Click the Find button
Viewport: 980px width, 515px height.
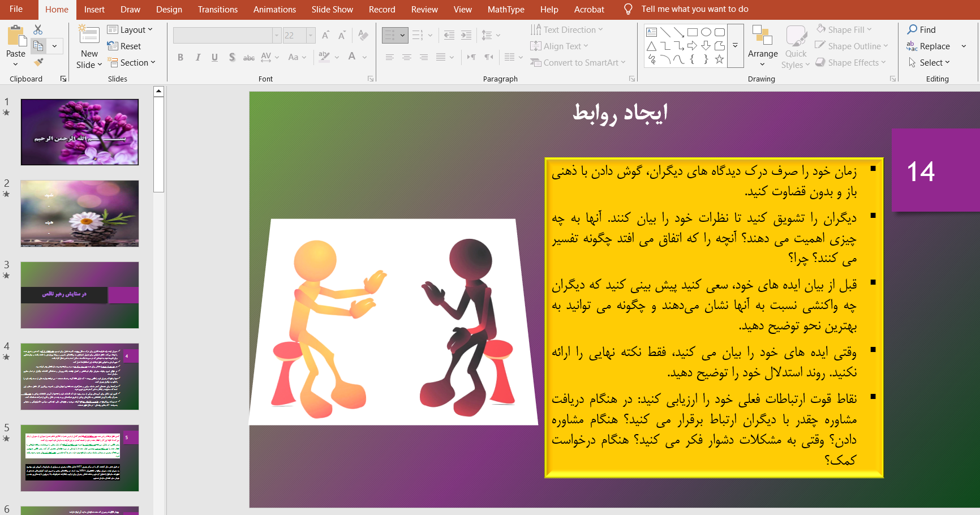coord(921,29)
